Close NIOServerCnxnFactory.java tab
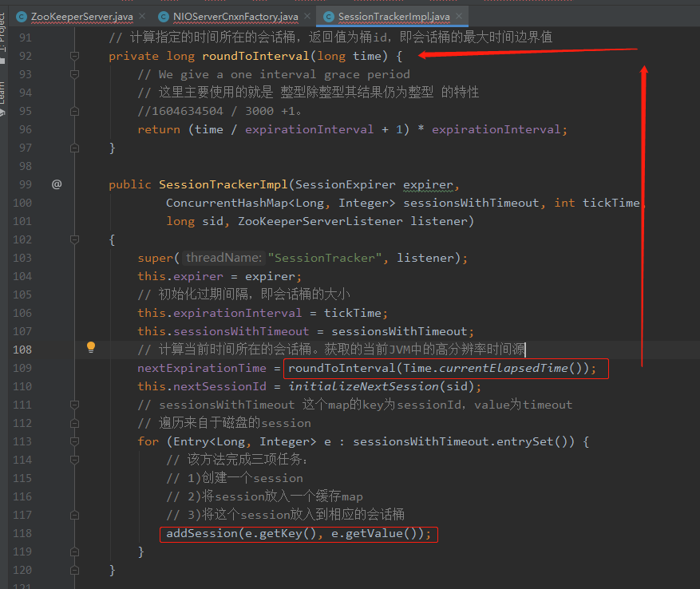 coord(307,16)
